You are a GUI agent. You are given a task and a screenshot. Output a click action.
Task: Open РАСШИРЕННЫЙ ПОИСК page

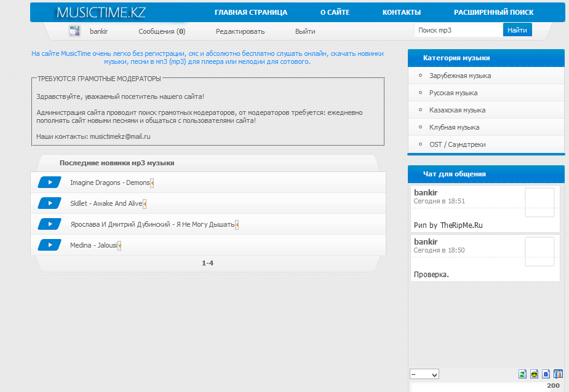pos(493,12)
